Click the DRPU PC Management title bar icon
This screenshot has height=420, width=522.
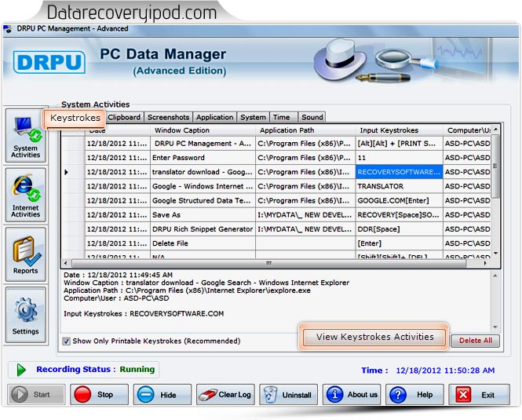coord(8,29)
